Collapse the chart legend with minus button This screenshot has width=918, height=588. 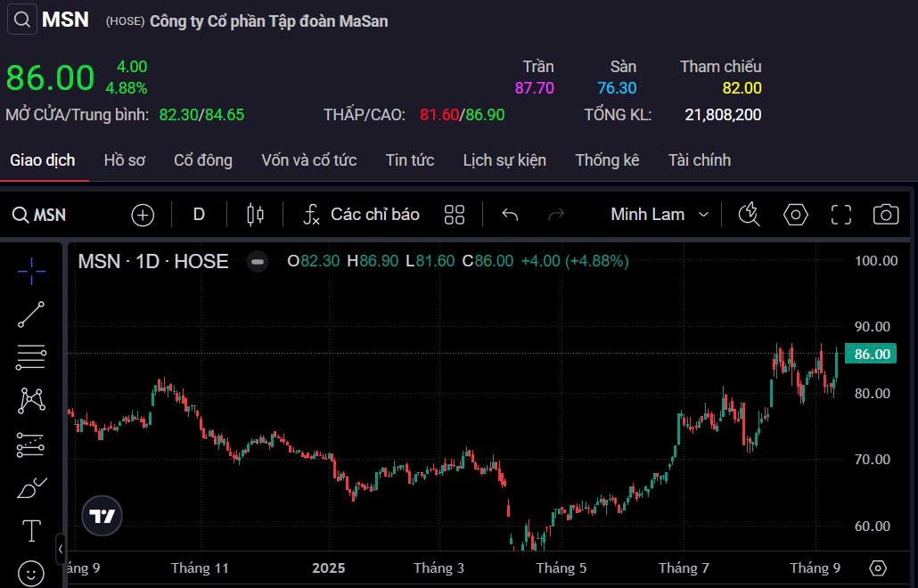[x=257, y=262]
